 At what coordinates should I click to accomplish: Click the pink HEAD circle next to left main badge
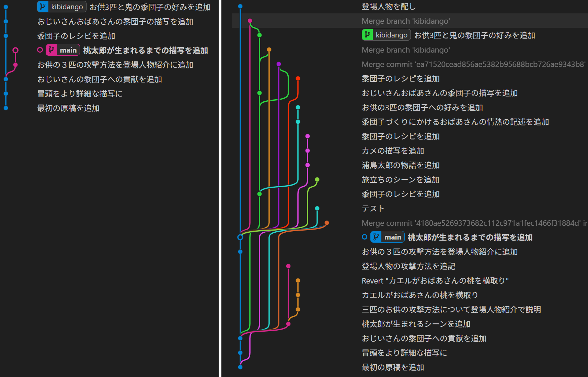click(40, 50)
